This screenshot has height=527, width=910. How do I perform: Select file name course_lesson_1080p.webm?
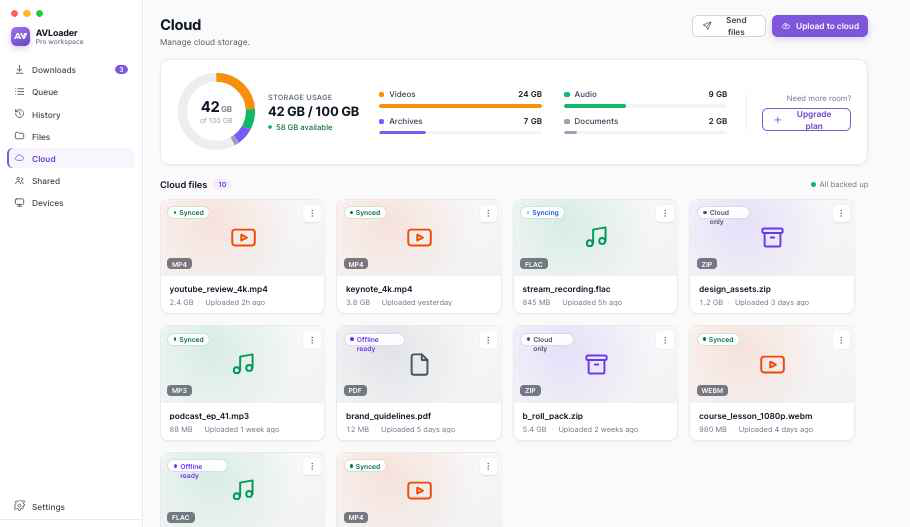click(756, 416)
